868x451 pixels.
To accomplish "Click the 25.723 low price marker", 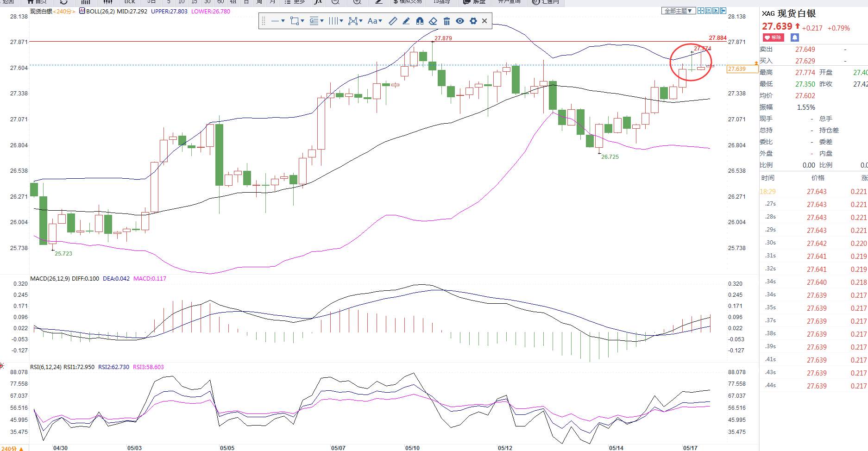I will pyautogui.click(x=63, y=254).
